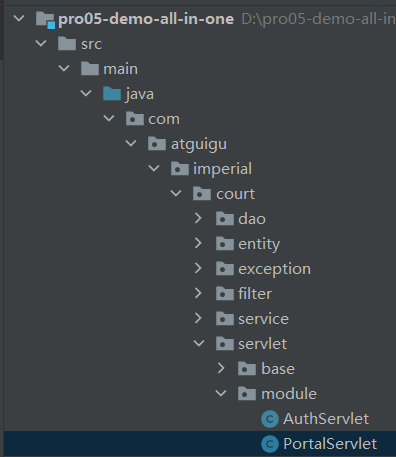
Task: Select the PortalServlet class
Action: pyautogui.click(x=330, y=444)
